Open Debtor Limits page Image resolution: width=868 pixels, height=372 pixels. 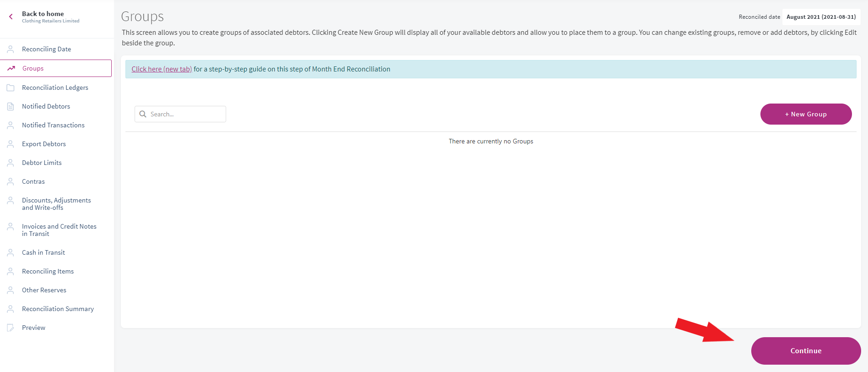[x=42, y=163]
